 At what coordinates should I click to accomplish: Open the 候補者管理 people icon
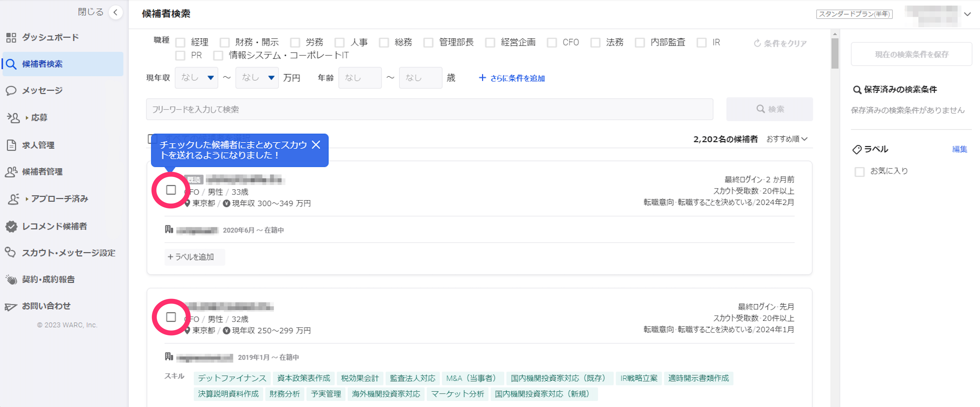(12, 172)
